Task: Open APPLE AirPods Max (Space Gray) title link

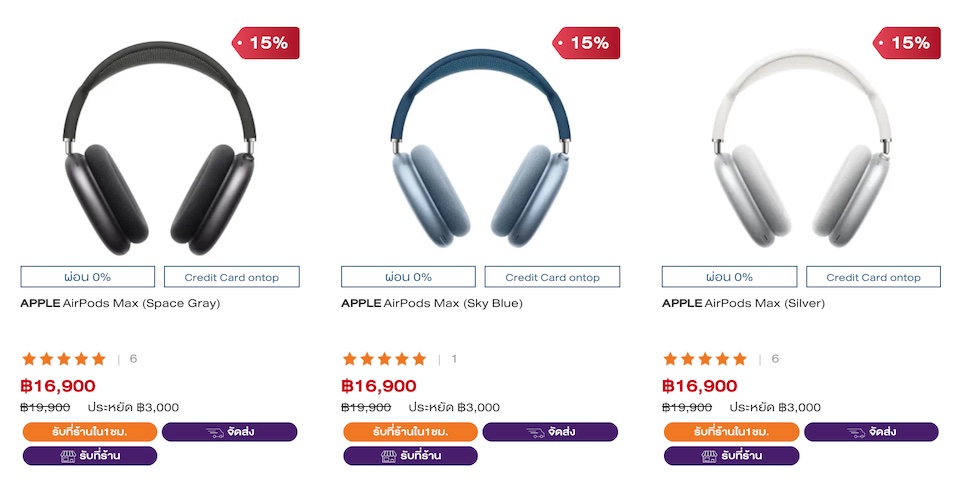Action: (x=120, y=303)
